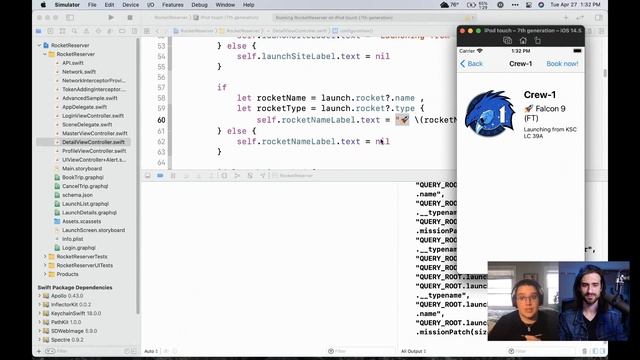Click line number 60 in the gutter

point(161,120)
